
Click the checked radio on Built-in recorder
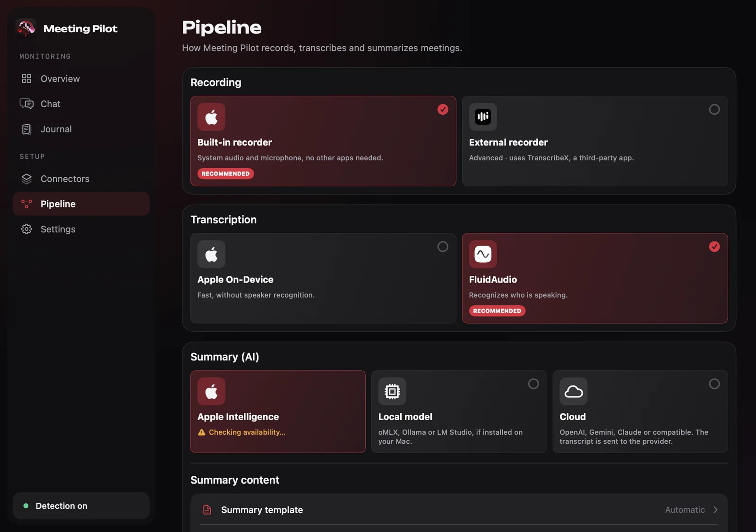(443, 110)
